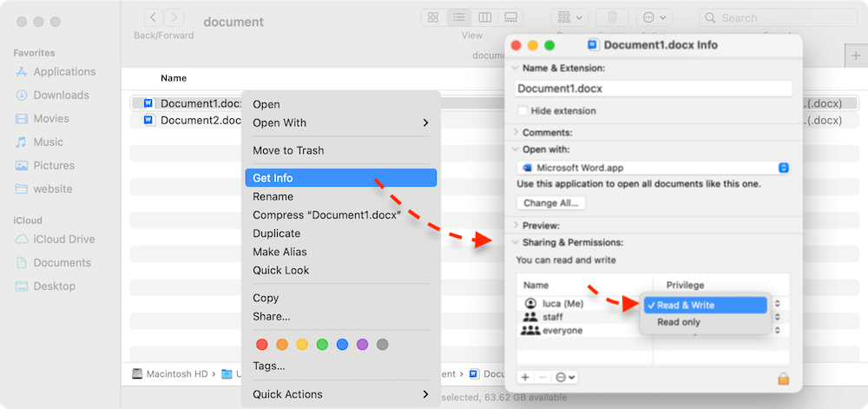Choose Move to Trash
868x409 pixels.
(341, 150)
